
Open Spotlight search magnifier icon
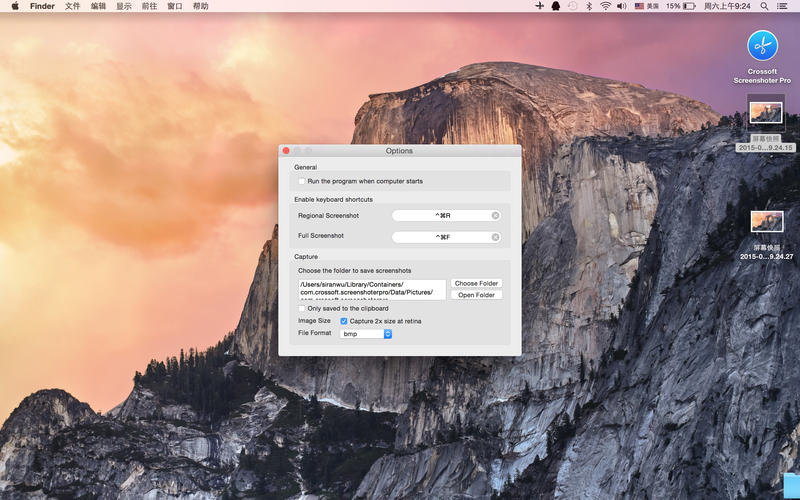click(762, 6)
